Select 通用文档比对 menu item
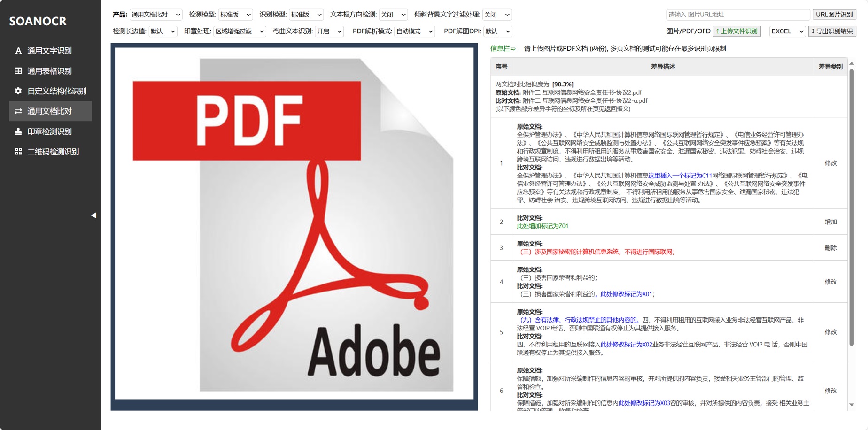This screenshot has width=868, height=430. click(x=50, y=111)
